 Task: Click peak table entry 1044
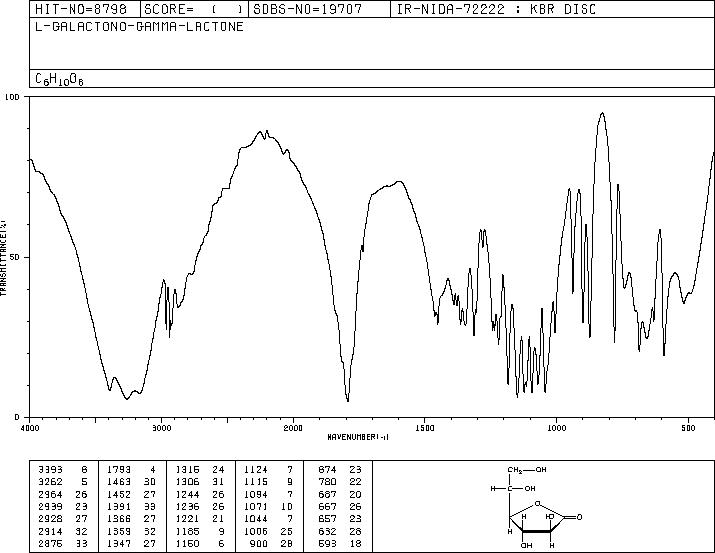256,519
